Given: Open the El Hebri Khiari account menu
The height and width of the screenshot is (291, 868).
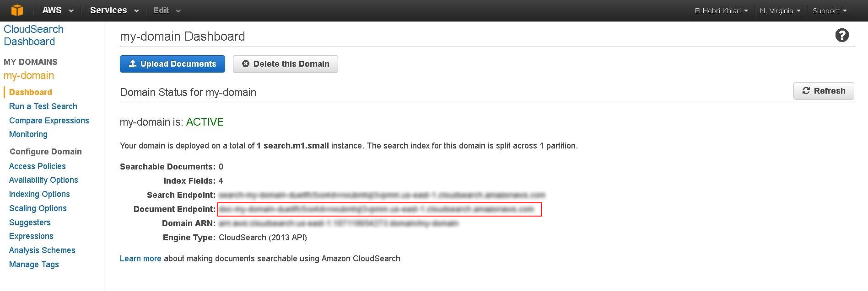Looking at the screenshot, I should click(x=720, y=10).
